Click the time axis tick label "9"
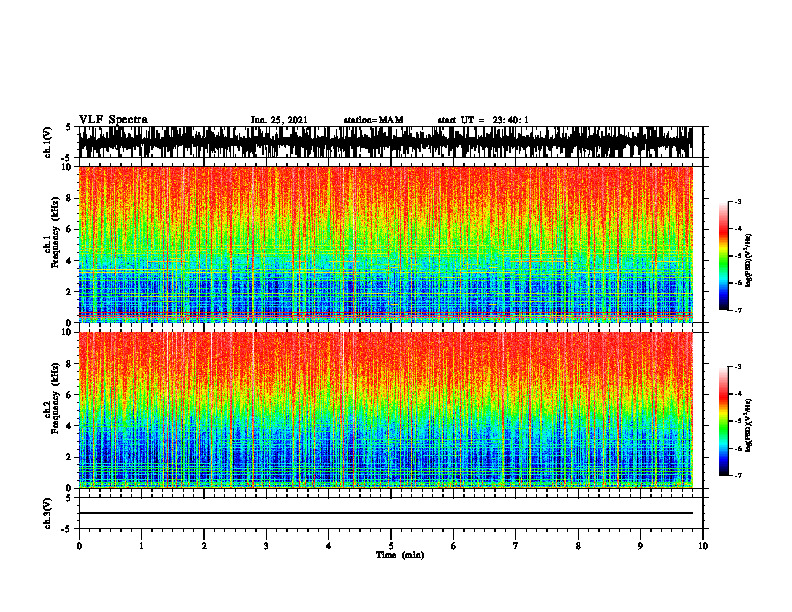 640,546
